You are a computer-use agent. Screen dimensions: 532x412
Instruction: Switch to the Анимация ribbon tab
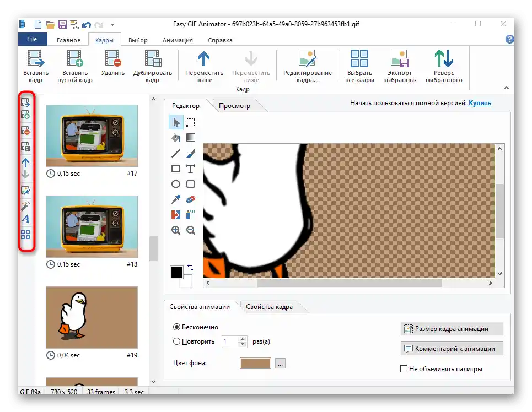pos(178,40)
